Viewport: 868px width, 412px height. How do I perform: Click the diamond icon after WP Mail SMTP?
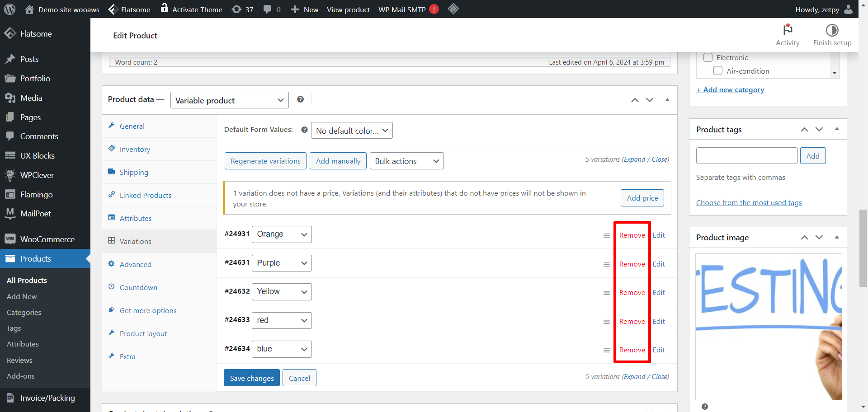[x=453, y=9]
